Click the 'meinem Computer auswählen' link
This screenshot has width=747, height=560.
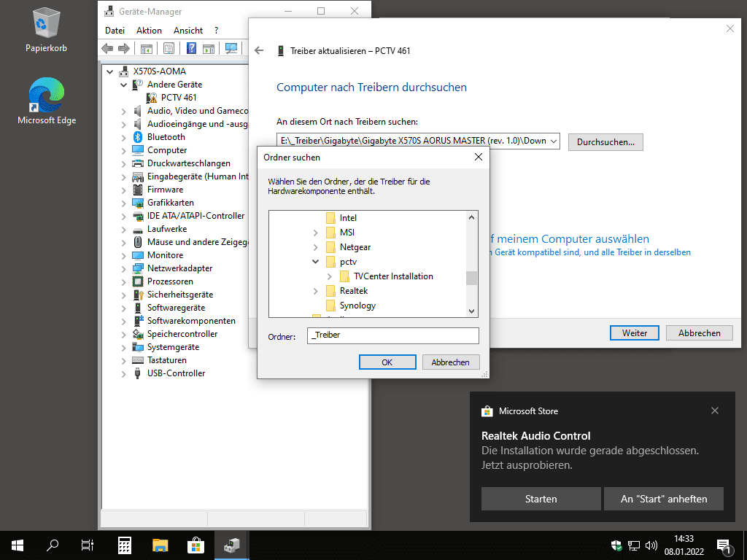click(573, 239)
